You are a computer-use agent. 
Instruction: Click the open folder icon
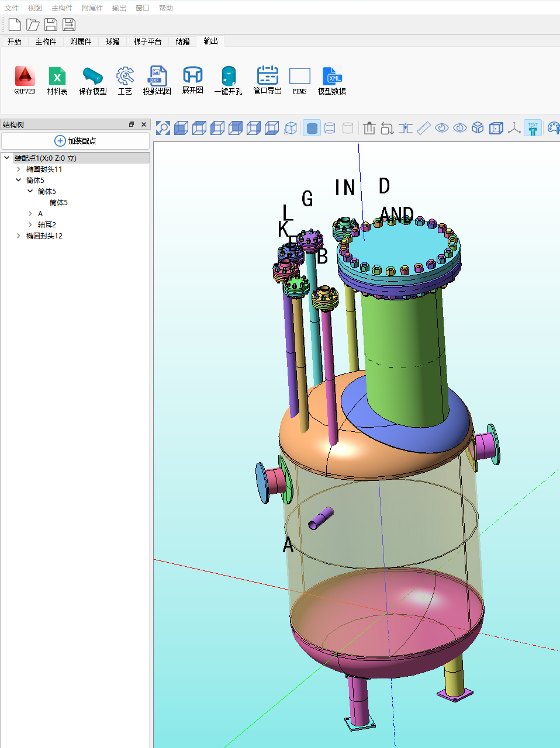click(x=33, y=25)
